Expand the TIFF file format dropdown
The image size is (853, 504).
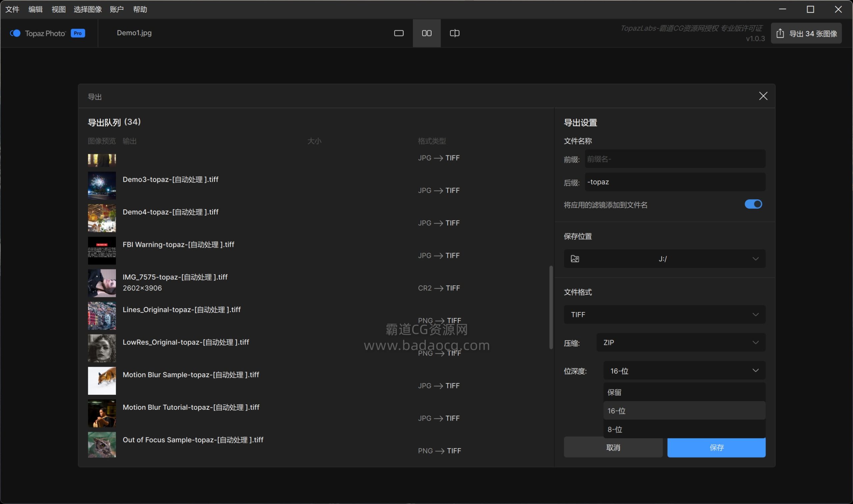pos(664,314)
